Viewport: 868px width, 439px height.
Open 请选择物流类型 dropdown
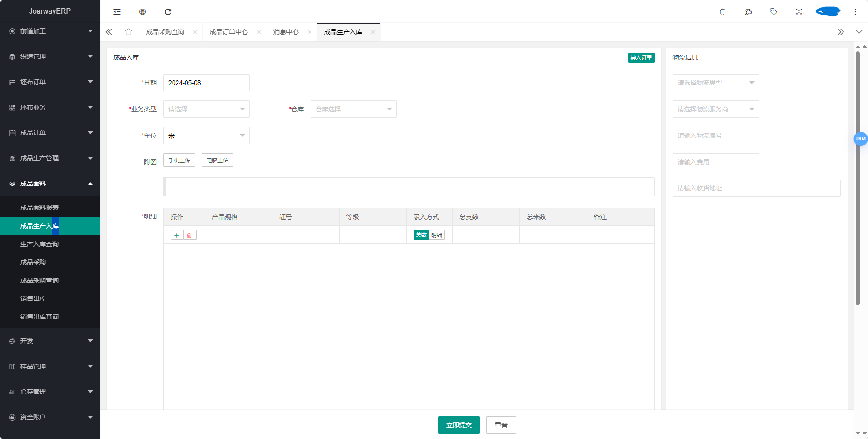click(x=716, y=83)
